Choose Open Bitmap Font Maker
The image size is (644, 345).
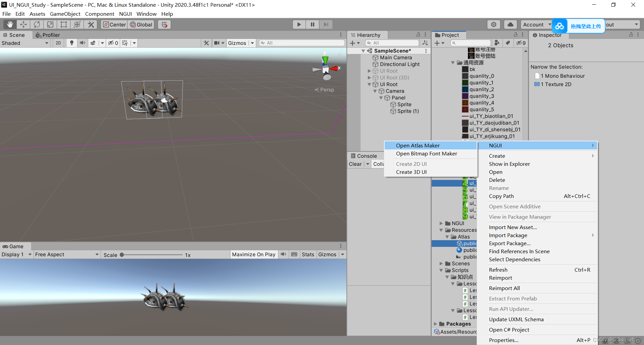[431, 153]
